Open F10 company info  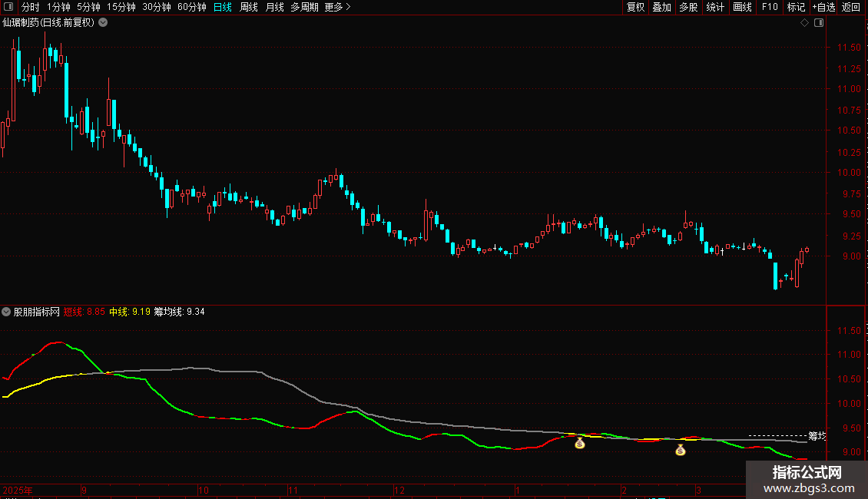pos(770,7)
